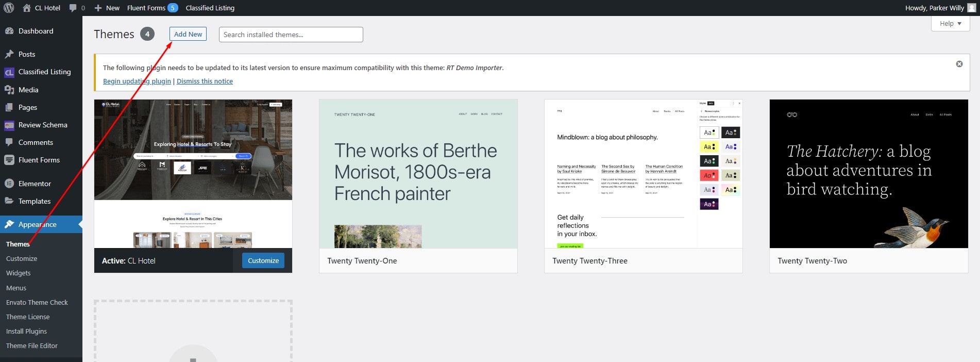
Task: Click the Customize button on CL Hotel
Action: point(263,260)
